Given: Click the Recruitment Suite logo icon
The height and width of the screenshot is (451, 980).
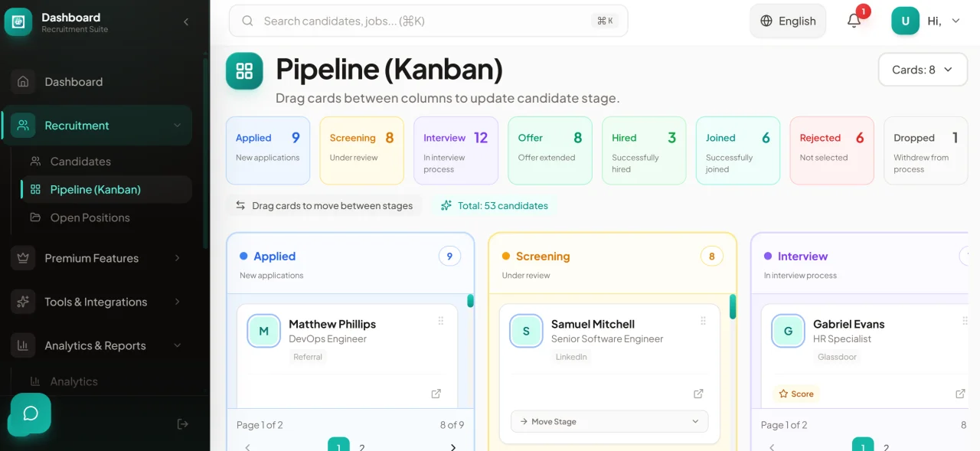Looking at the screenshot, I should click(x=18, y=22).
